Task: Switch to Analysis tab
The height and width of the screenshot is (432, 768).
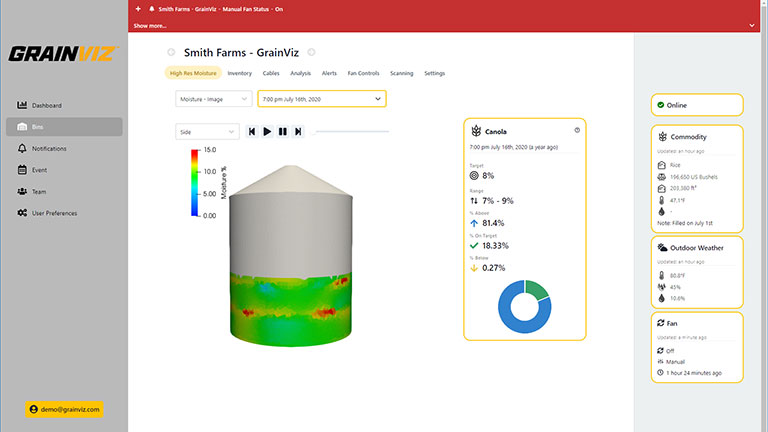Action: tap(300, 73)
